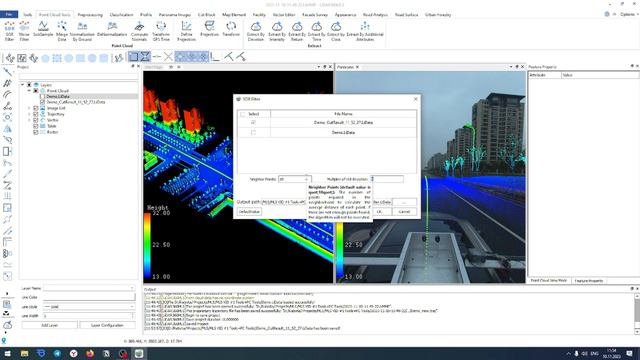Toggle Raster layer visibility checkbox
Screen dimensions: 640x360
36,132
